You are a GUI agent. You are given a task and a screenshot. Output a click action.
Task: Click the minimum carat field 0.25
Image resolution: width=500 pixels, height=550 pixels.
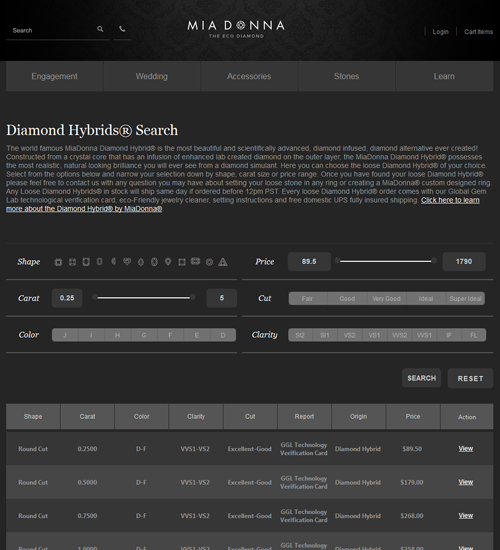pyautogui.click(x=67, y=298)
